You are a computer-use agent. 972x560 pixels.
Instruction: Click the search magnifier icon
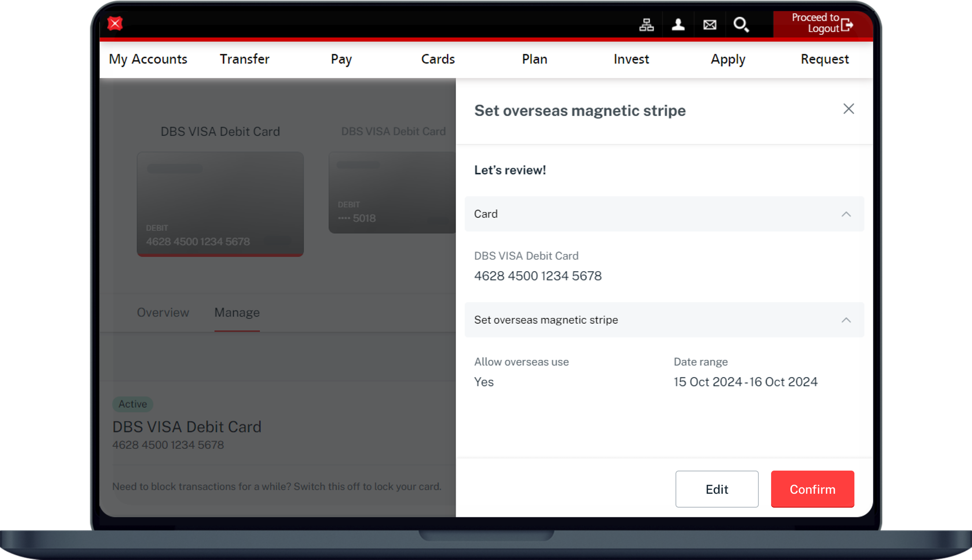741,25
